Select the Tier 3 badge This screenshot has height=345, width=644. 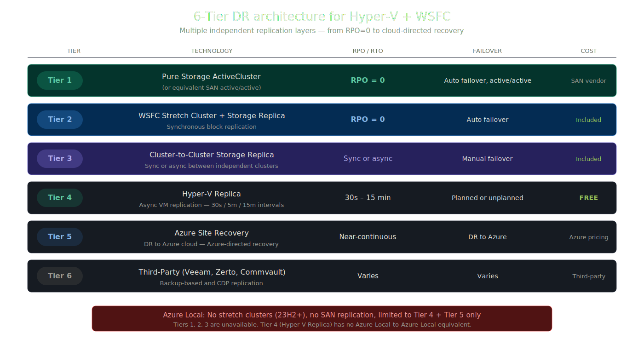pyautogui.click(x=60, y=158)
